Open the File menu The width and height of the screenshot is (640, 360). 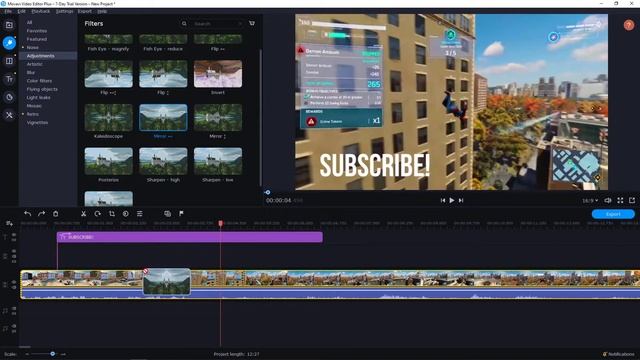(8, 11)
